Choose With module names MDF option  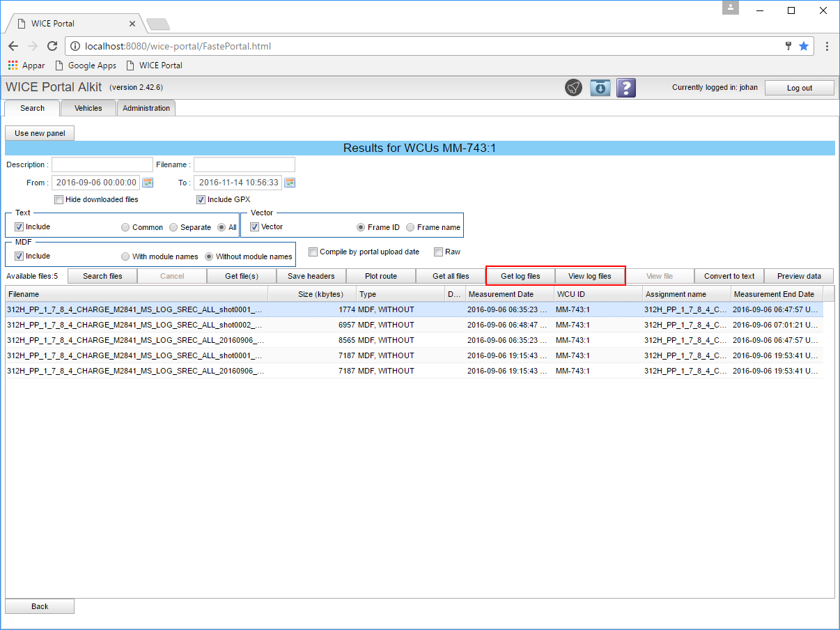pyautogui.click(x=125, y=256)
